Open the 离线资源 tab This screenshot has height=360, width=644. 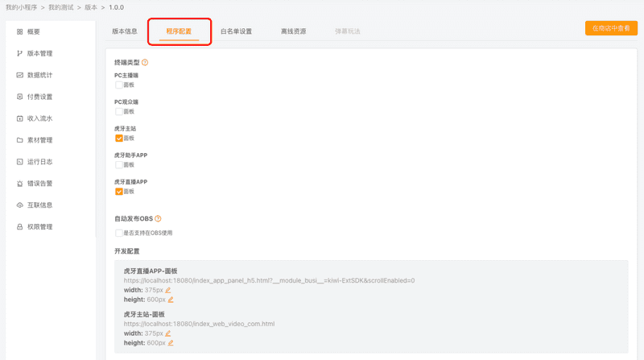coord(293,31)
